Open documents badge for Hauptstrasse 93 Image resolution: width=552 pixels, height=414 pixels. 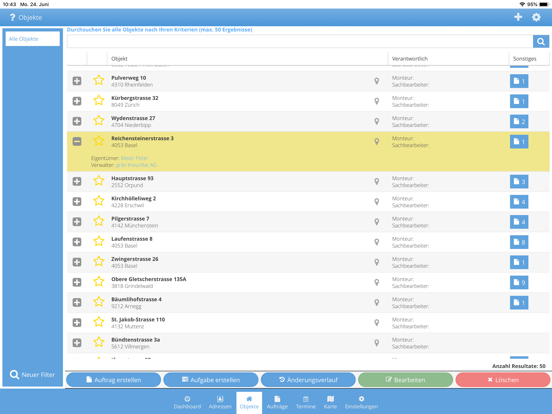519,182
